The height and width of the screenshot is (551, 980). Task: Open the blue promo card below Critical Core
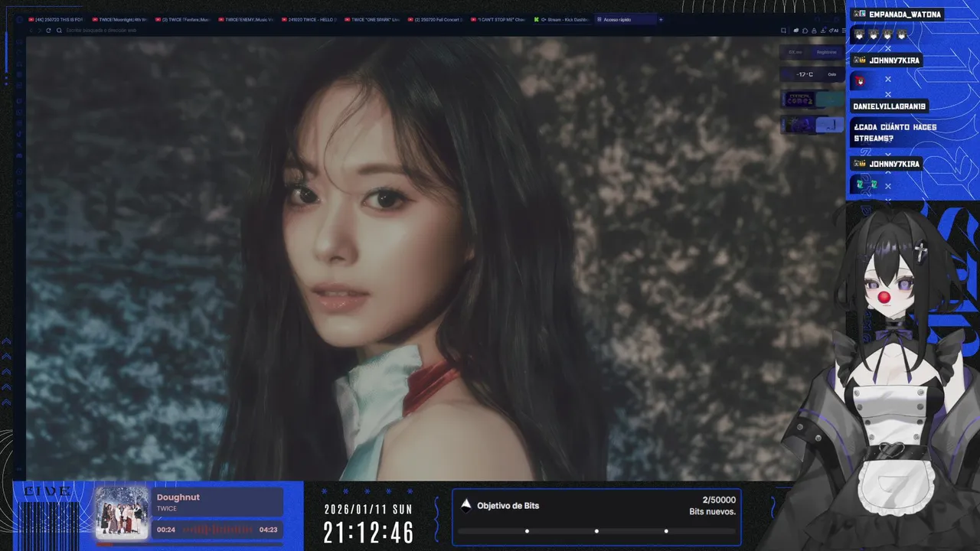click(812, 125)
